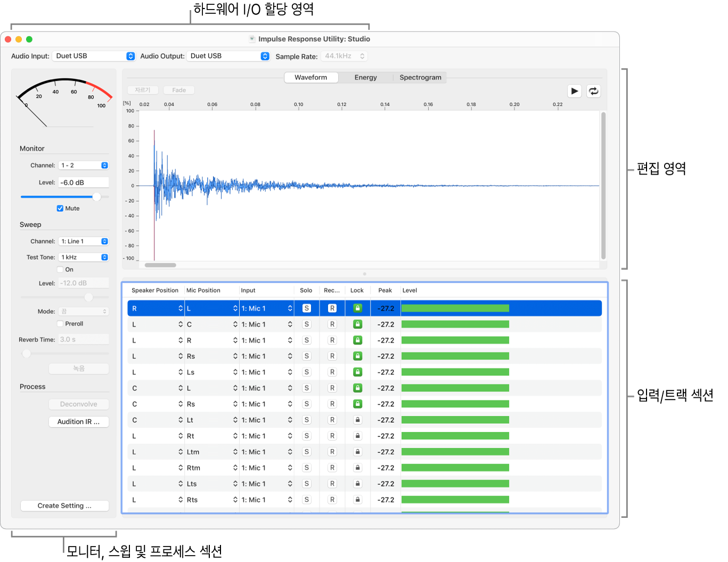Viewport: 728px width, 562px height.
Task: Lock the Rtm mic position track
Action: coord(358,468)
